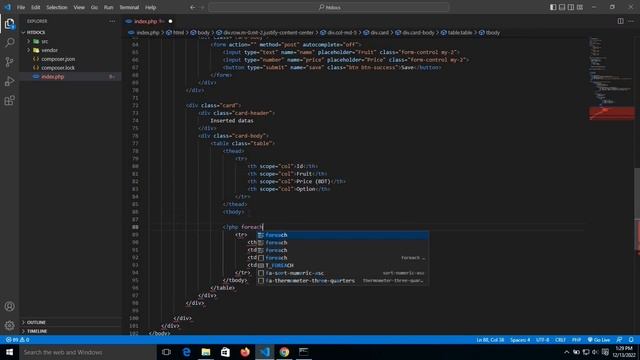This screenshot has height=360, width=640.
Task: Open Task View in the taskbar
Action: pos(166,352)
